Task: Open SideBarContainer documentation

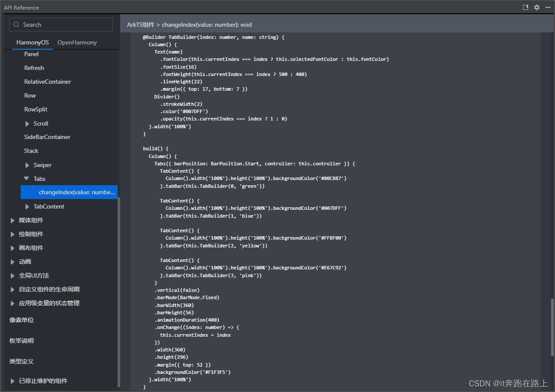Action: pos(47,137)
